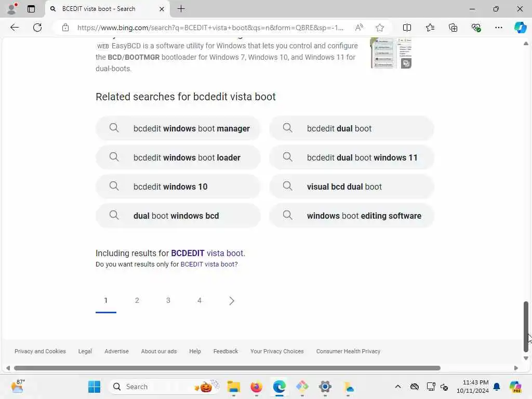532x399 pixels.
Task: Open notification bell in tray
Action: pyautogui.click(x=497, y=387)
